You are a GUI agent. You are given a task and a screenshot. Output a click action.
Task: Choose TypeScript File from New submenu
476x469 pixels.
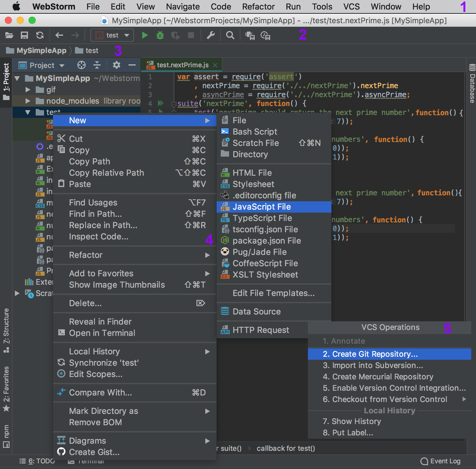coord(274,218)
